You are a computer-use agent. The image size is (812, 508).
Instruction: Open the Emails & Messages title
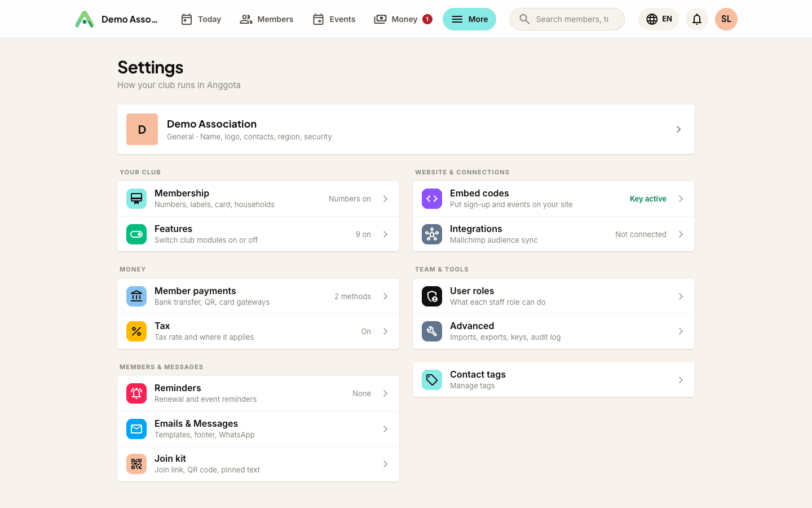(x=196, y=423)
